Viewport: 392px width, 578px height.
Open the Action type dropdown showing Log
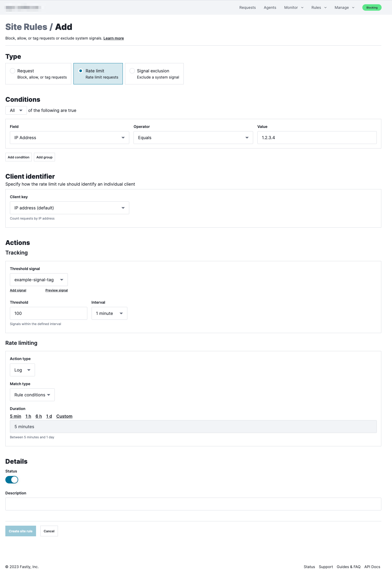click(x=22, y=370)
